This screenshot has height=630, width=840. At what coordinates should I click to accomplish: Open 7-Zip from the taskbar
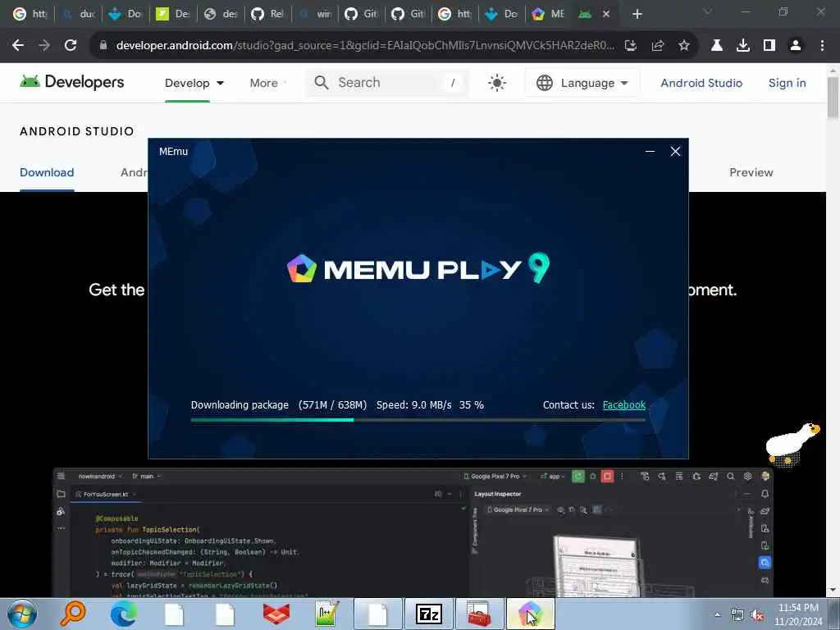point(428,614)
